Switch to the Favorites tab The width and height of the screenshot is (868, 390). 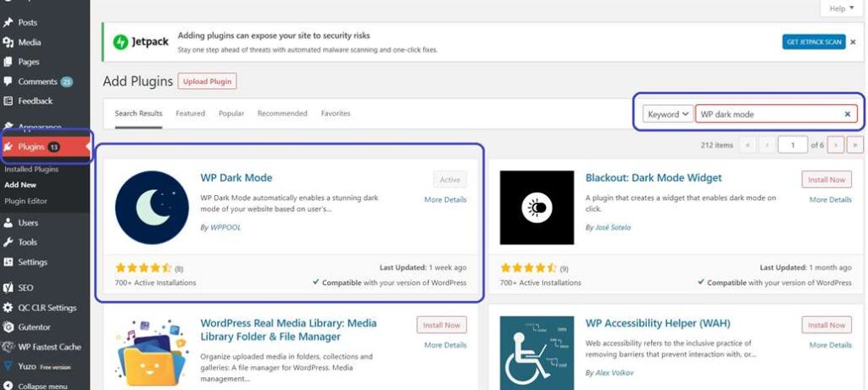coord(336,114)
